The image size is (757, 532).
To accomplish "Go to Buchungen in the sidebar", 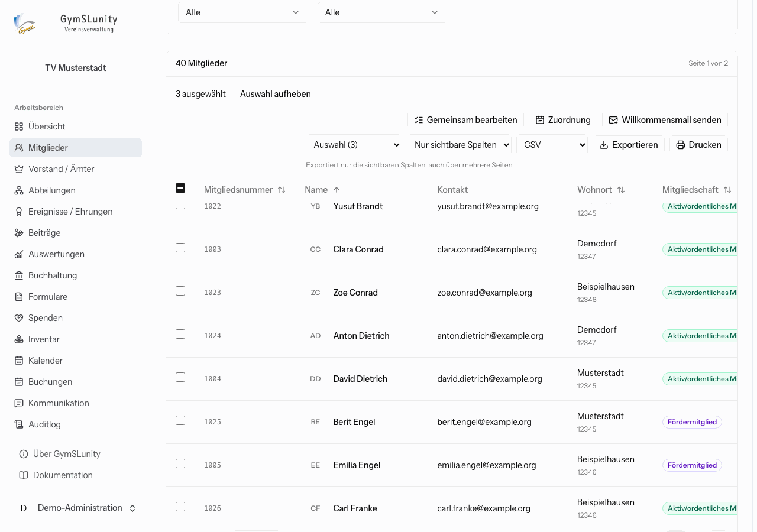I will coord(76,382).
